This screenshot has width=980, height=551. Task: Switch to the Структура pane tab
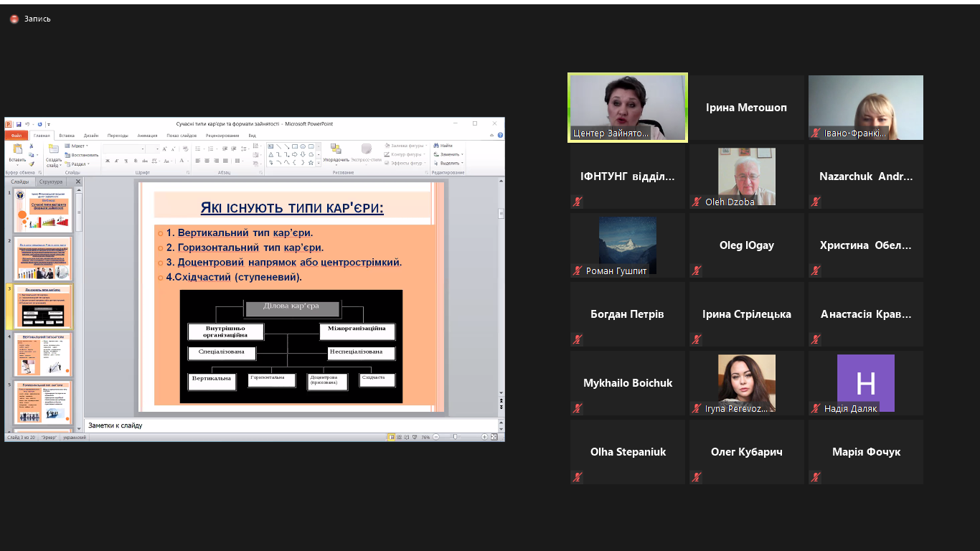click(51, 182)
